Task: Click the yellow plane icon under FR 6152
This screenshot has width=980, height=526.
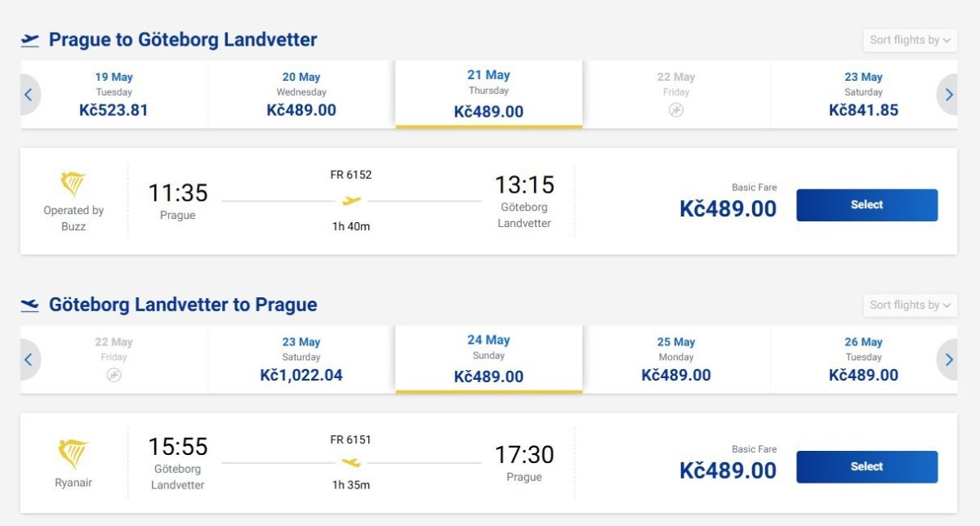Action: click(352, 200)
